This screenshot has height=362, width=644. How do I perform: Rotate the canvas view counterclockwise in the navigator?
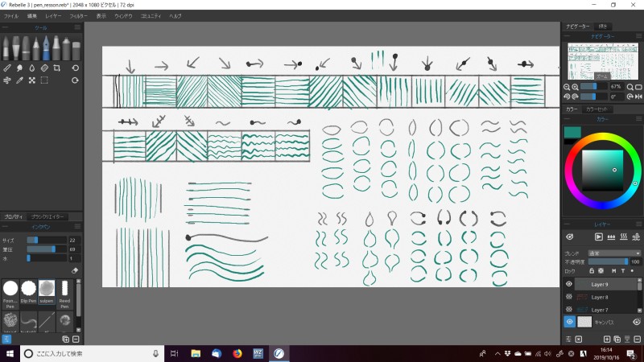[567, 97]
